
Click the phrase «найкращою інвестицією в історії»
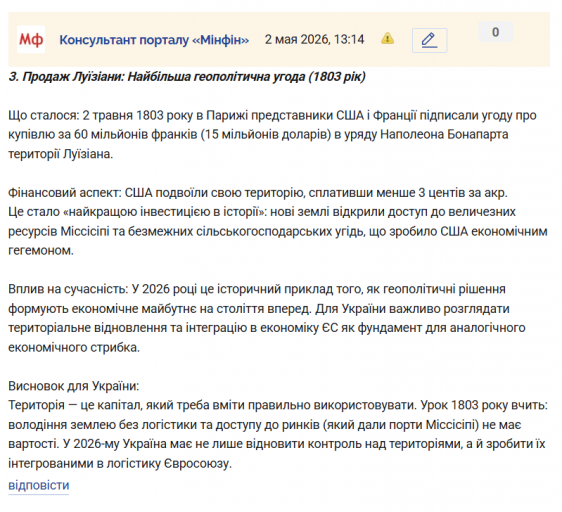coord(164,212)
